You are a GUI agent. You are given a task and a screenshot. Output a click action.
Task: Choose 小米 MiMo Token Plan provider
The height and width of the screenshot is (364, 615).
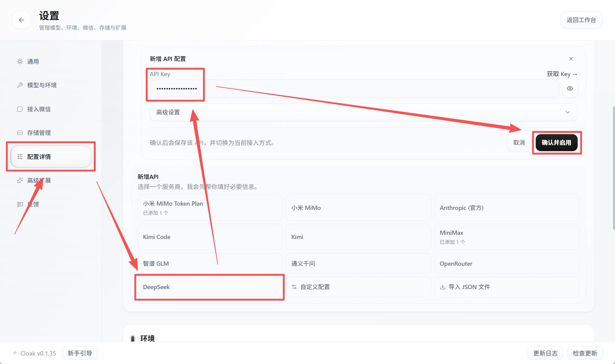pyautogui.click(x=210, y=207)
